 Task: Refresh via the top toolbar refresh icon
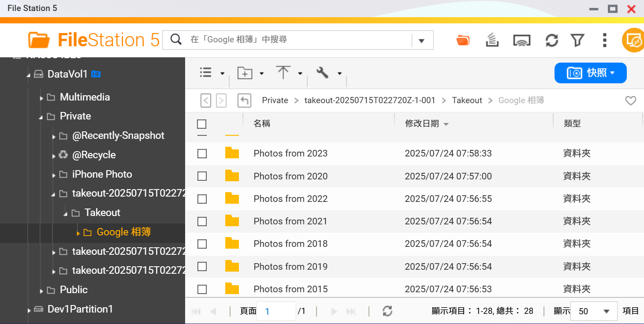click(551, 41)
